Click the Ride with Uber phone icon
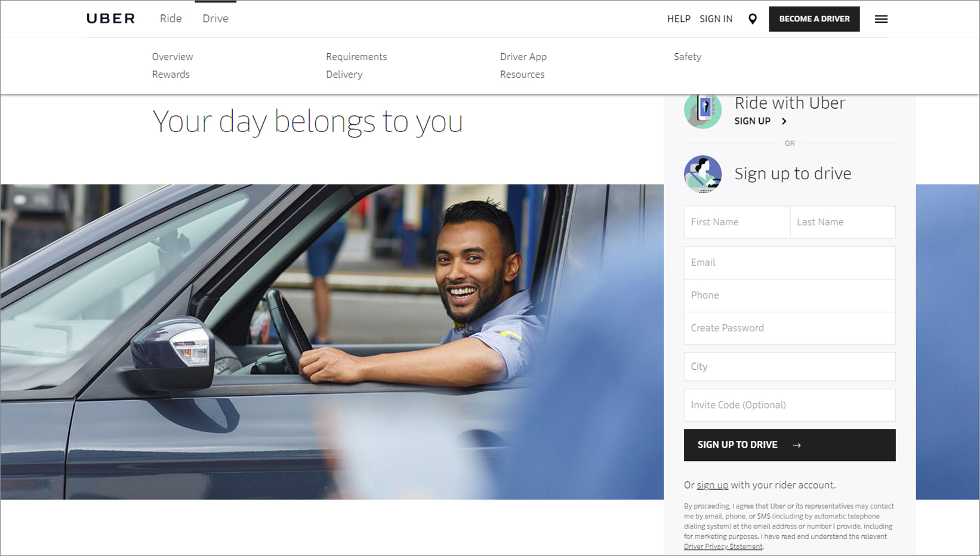This screenshot has width=980, height=556. (x=702, y=110)
